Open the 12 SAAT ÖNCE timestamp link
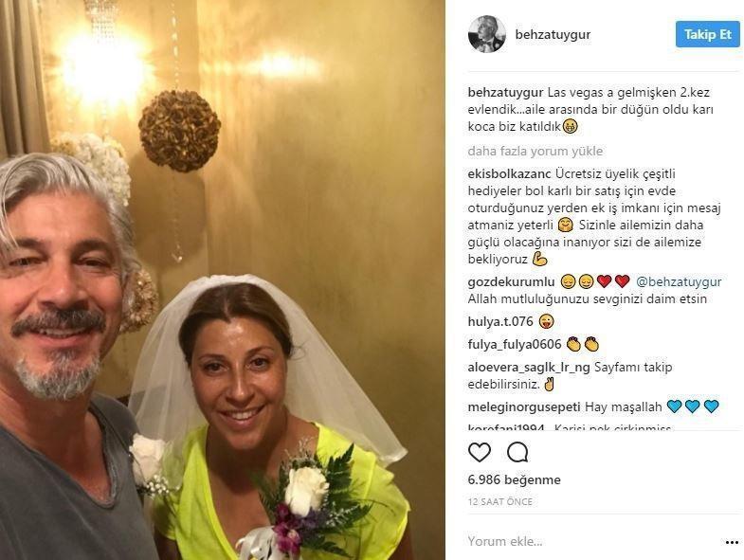This screenshot has width=744, height=560. [x=500, y=501]
